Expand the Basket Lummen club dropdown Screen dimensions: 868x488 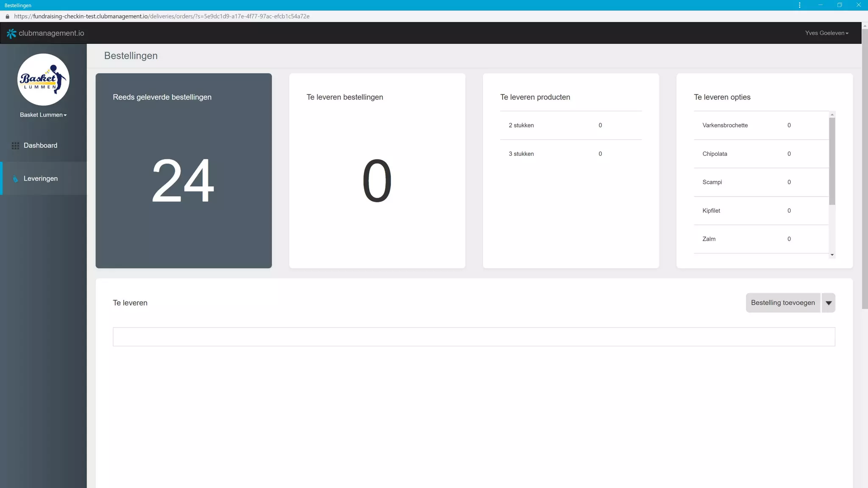point(43,115)
